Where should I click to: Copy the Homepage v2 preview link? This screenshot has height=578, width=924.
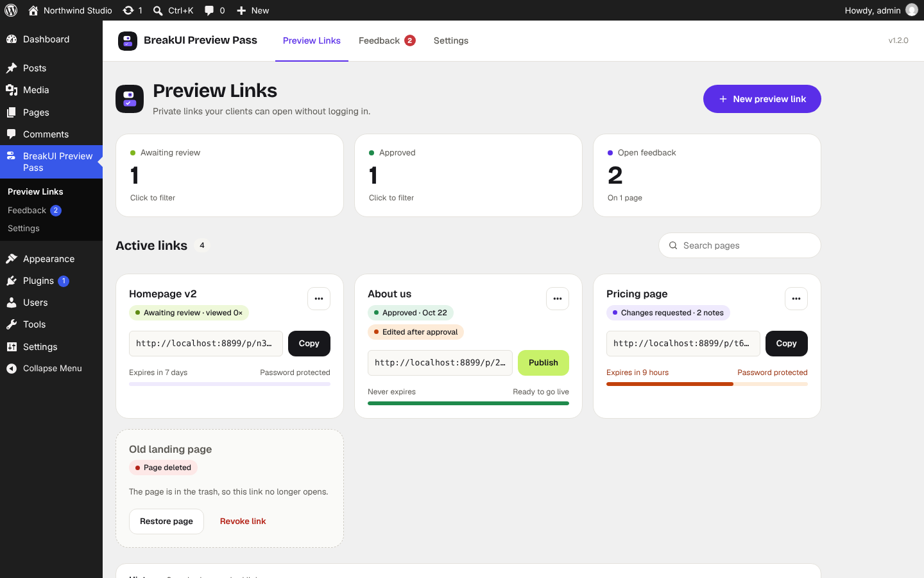tap(309, 344)
